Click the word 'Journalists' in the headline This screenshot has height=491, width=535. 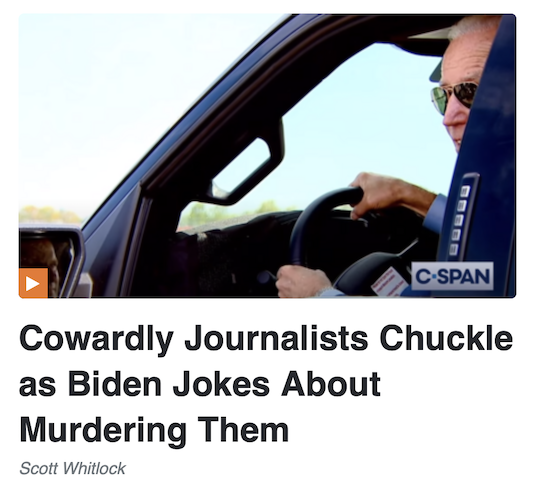(x=276, y=339)
